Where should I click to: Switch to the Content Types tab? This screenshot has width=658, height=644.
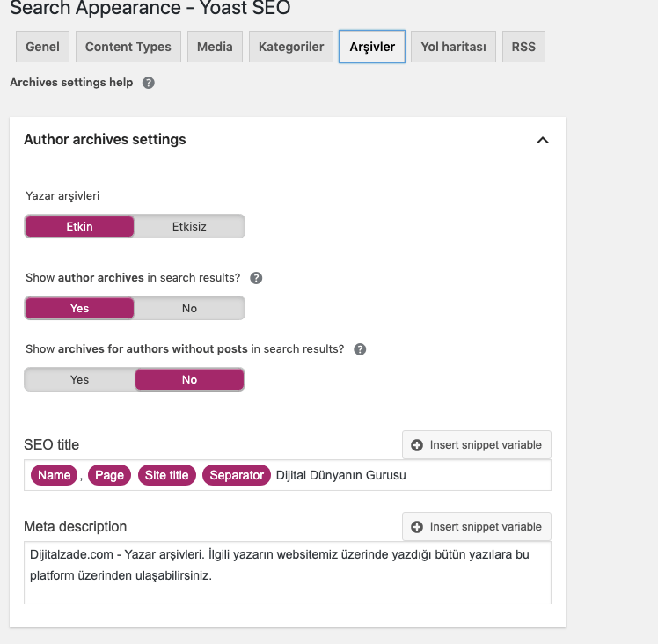(128, 47)
